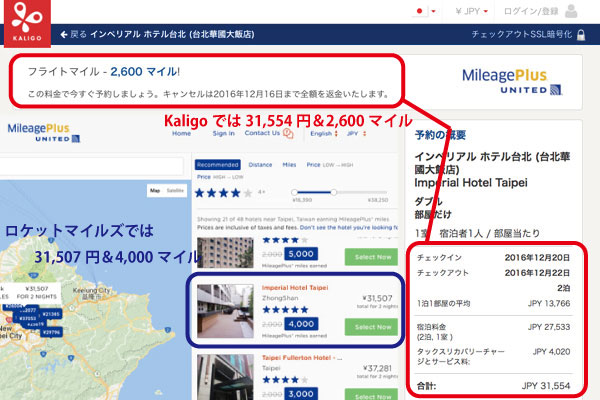Open the JPY currency dropdown on Rocketmiles

click(x=356, y=134)
